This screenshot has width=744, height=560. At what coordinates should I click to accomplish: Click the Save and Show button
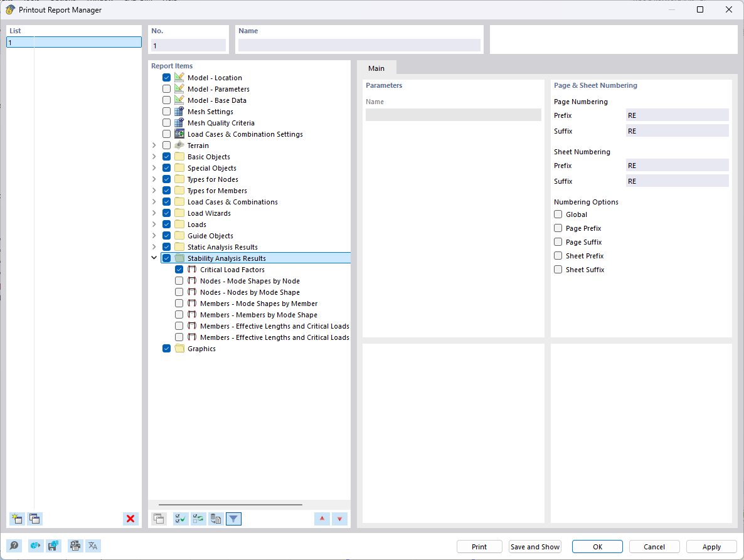pyautogui.click(x=534, y=546)
